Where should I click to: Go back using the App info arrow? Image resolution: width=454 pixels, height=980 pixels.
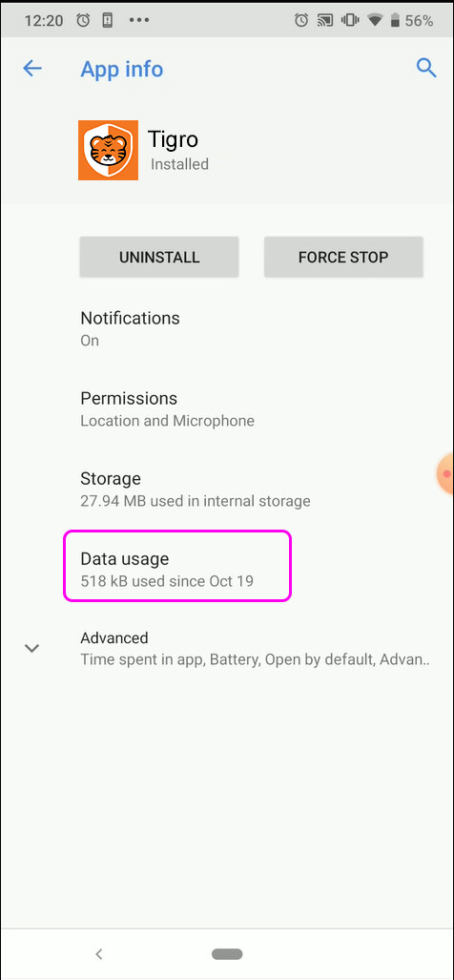click(31, 68)
